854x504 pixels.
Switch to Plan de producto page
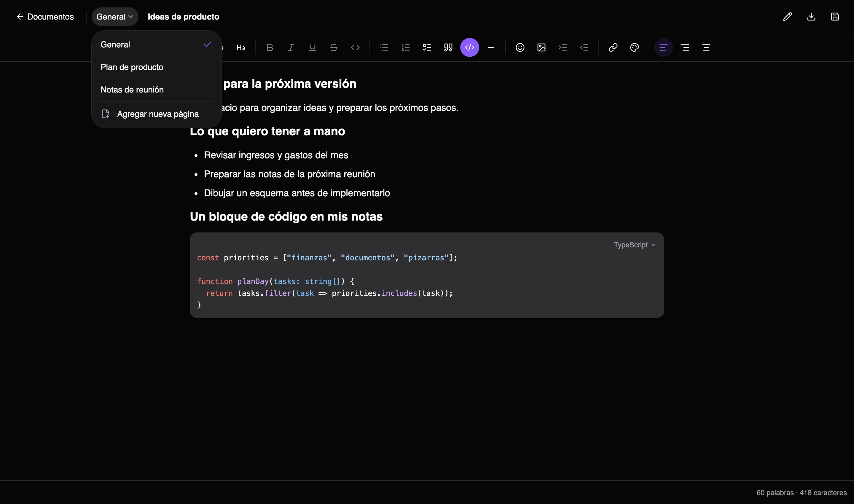pyautogui.click(x=156, y=67)
